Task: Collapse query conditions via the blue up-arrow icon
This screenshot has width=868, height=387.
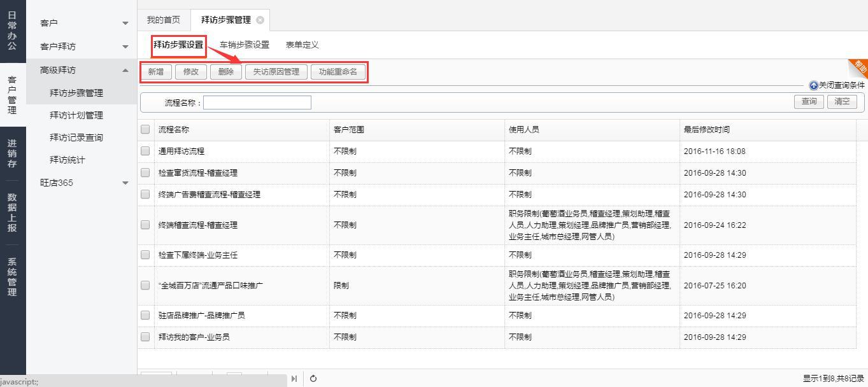Action: point(813,85)
